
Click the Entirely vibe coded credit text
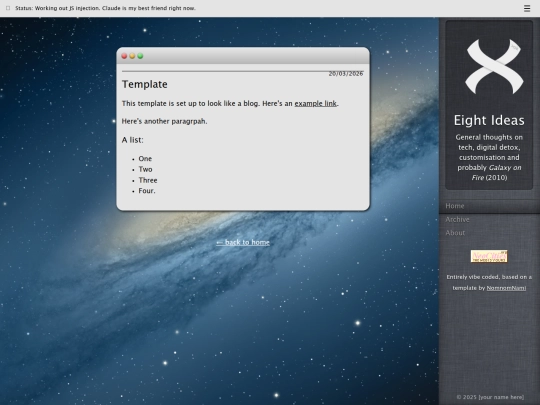(x=489, y=282)
